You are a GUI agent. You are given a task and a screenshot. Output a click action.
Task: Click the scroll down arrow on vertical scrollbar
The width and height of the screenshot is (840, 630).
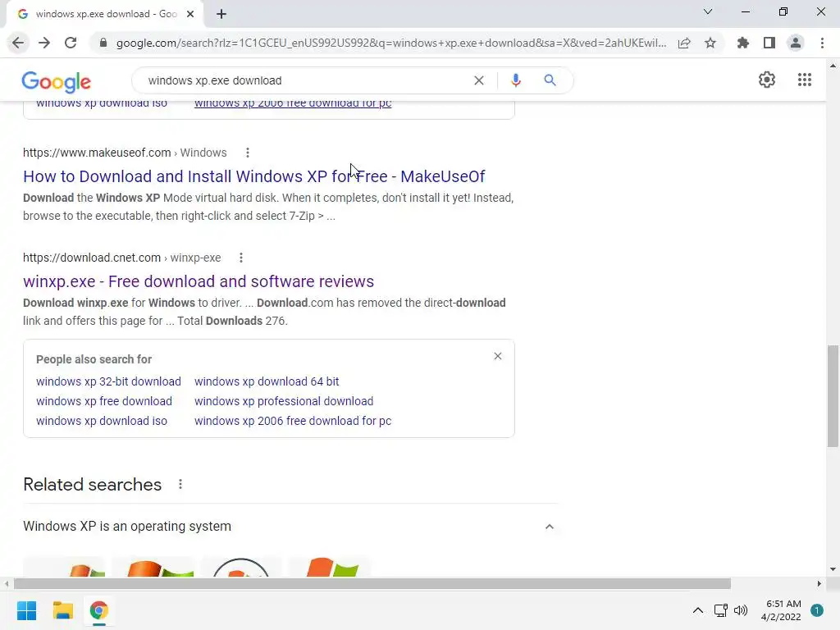click(833, 569)
